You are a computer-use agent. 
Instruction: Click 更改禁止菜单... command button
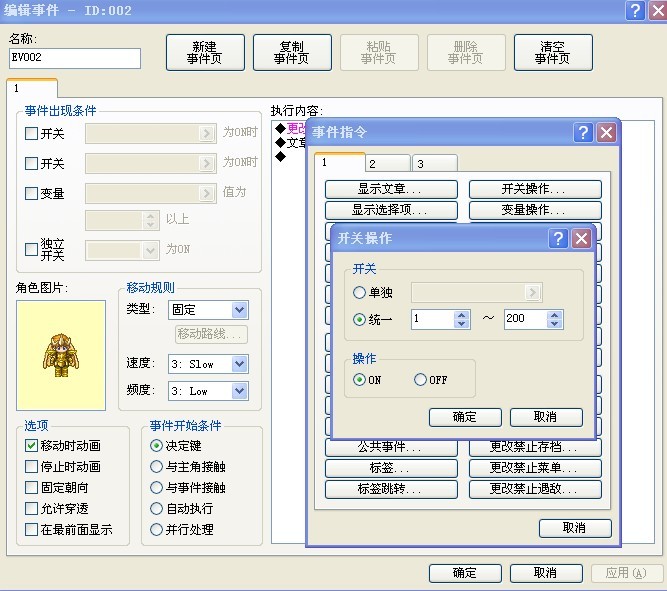coord(535,468)
